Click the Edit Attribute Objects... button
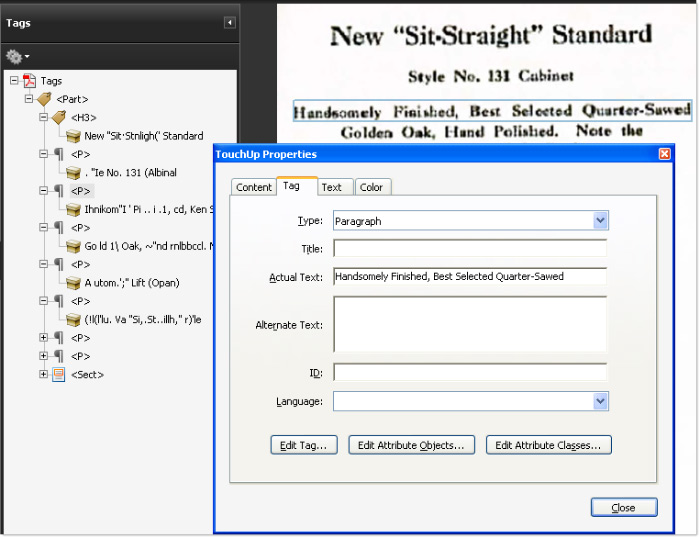Viewport: 700px width, 538px height. tap(412, 445)
